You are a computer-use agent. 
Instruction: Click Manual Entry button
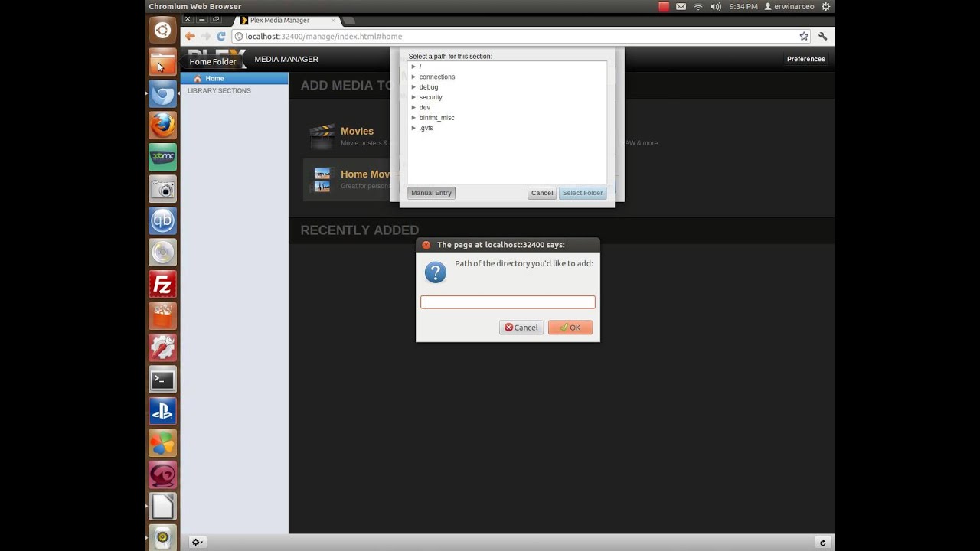pos(431,193)
